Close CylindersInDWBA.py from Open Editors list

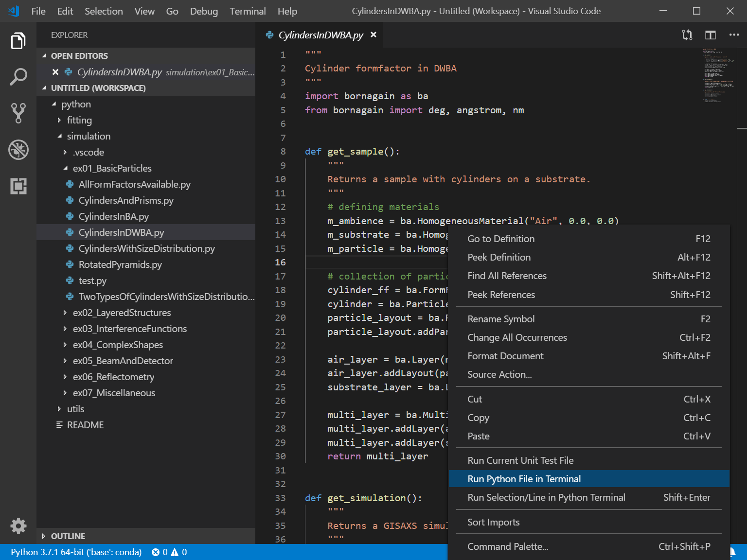55,71
